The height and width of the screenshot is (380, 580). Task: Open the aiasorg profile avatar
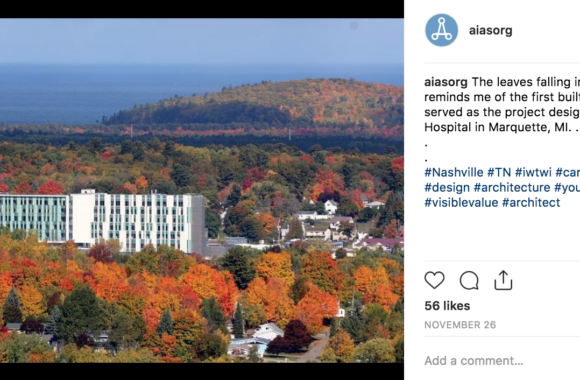[442, 30]
